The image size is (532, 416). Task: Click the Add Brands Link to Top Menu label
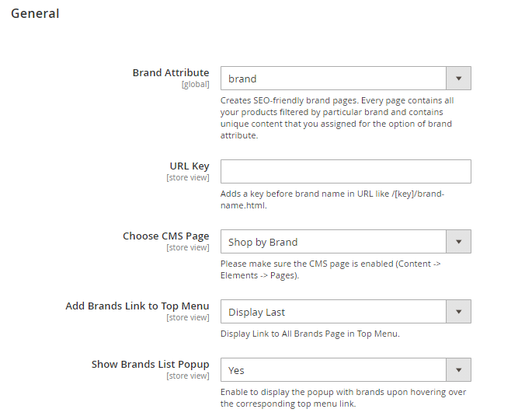(x=137, y=306)
